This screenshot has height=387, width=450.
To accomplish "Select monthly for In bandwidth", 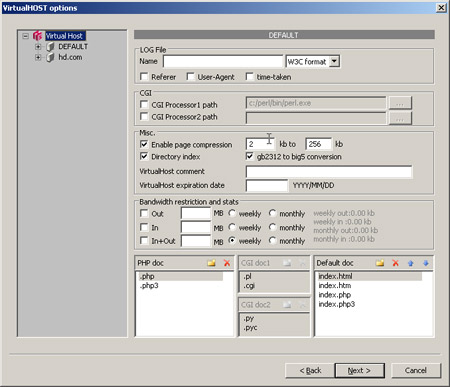I will coord(272,227).
